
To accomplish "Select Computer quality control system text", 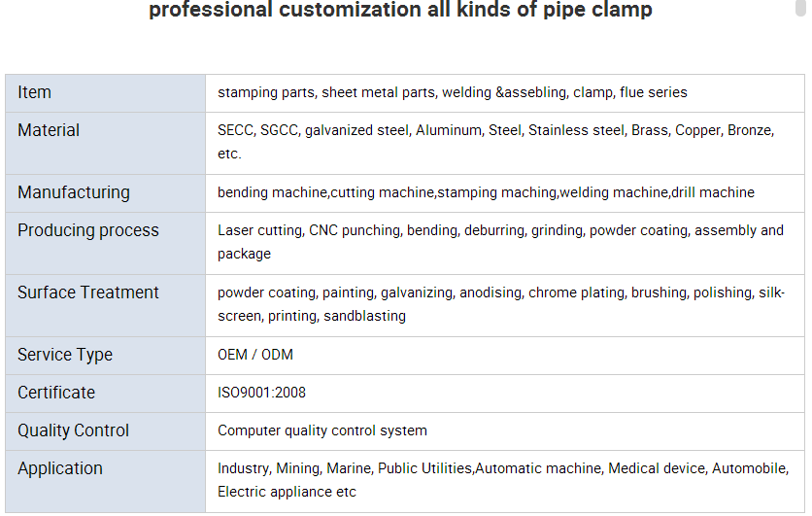I will tap(322, 431).
